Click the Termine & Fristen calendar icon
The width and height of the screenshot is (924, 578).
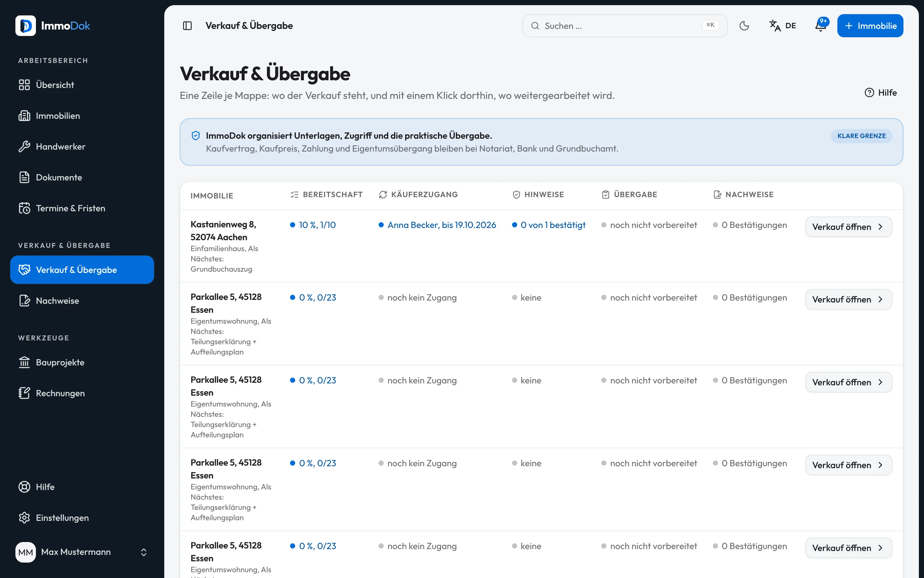[24, 208]
